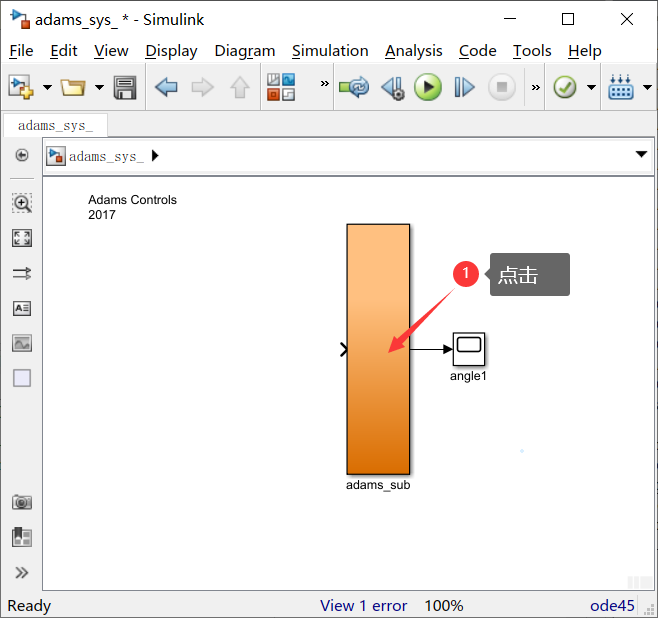
Task: Minimize the Simulink window
Action: tap(510, 19)
